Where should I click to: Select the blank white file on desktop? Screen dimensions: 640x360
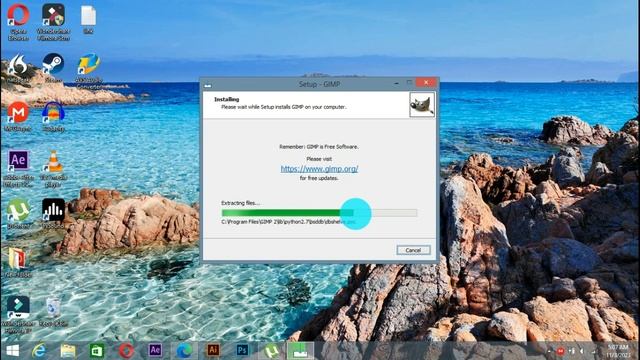pyautogui.click(x=88, y=19)
